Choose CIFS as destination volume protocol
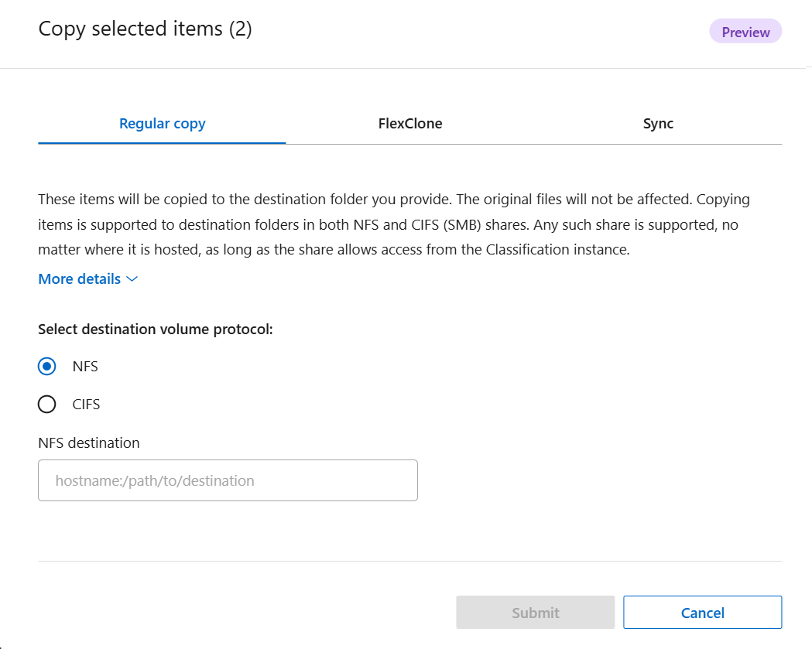 click(46, 404)
